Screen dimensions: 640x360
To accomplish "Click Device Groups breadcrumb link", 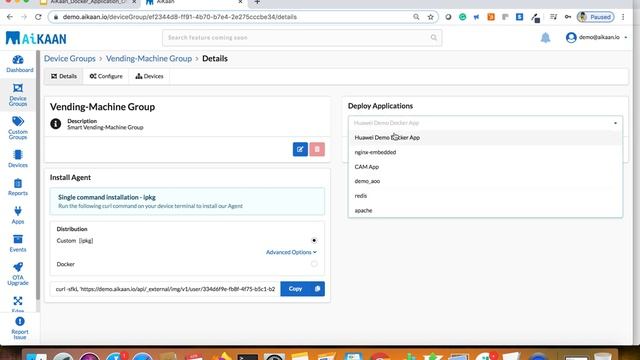I will [x=70, y=58].
